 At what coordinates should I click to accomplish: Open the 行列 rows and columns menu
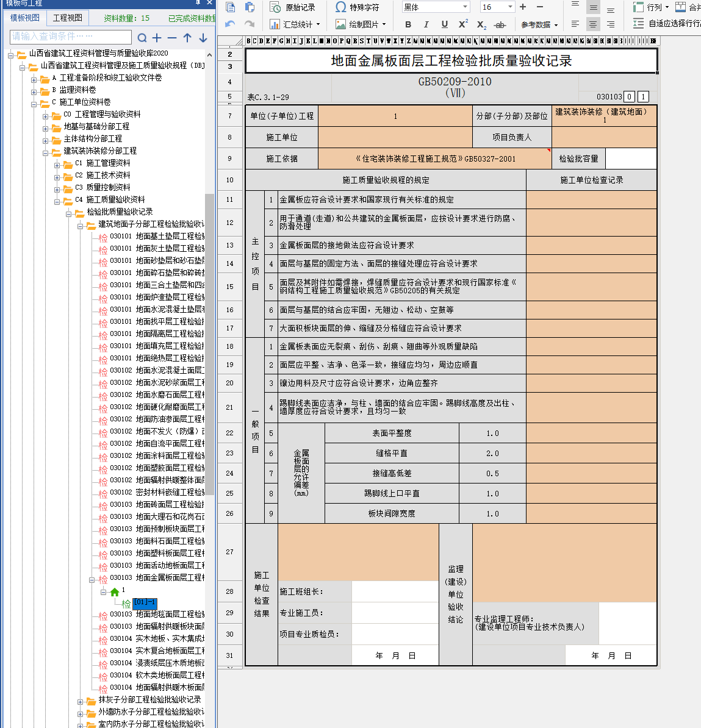coord(650,7)
